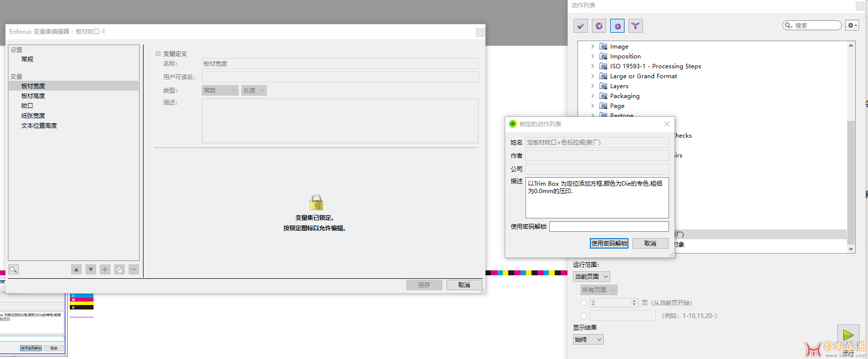This screenshot has height=359, width=868.
Task: Select 常规 under 设置
Action: click(27, 59)
